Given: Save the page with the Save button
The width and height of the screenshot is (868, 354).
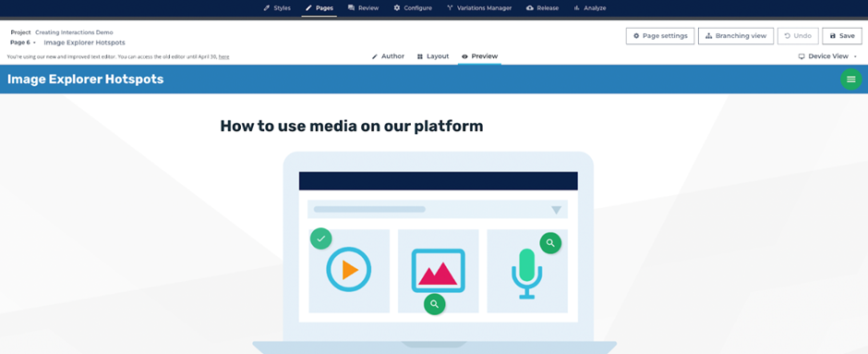Looking at the screenshot, I should tap(842, 35).
